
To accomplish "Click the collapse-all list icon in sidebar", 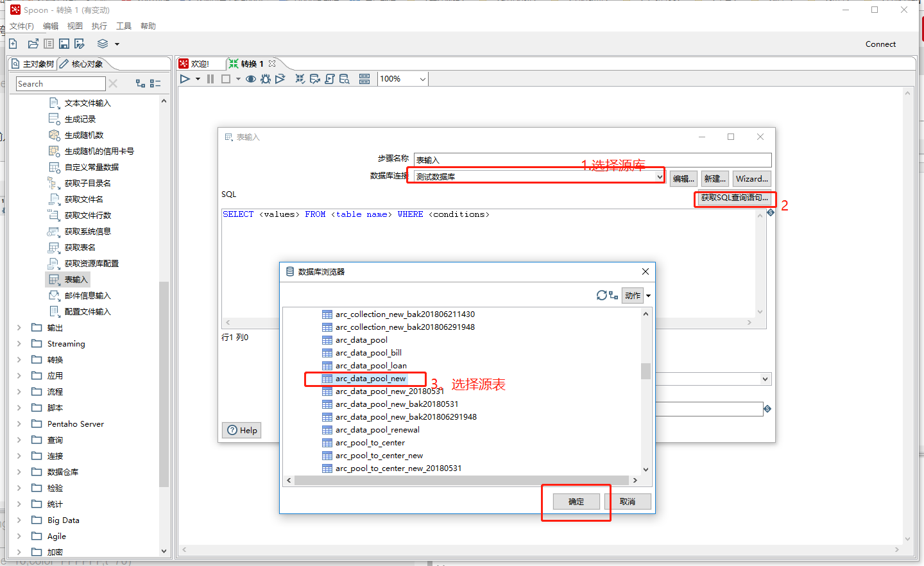I will click(155, 83).
